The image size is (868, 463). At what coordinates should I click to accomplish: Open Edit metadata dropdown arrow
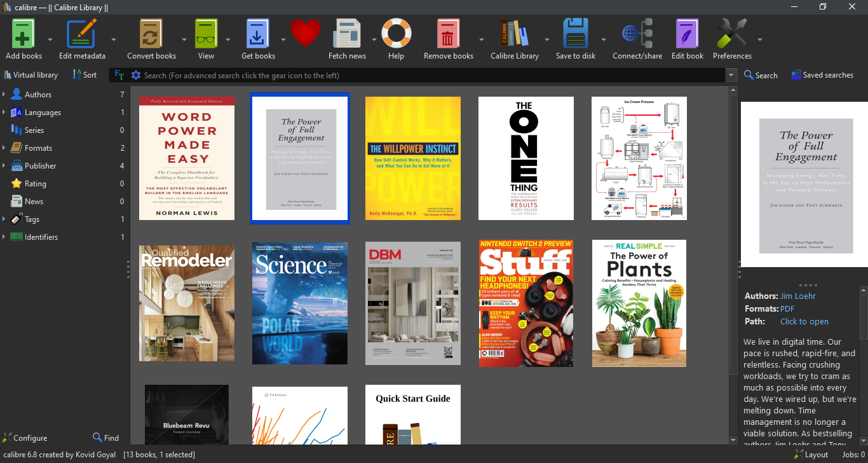(x=114, y=39)
